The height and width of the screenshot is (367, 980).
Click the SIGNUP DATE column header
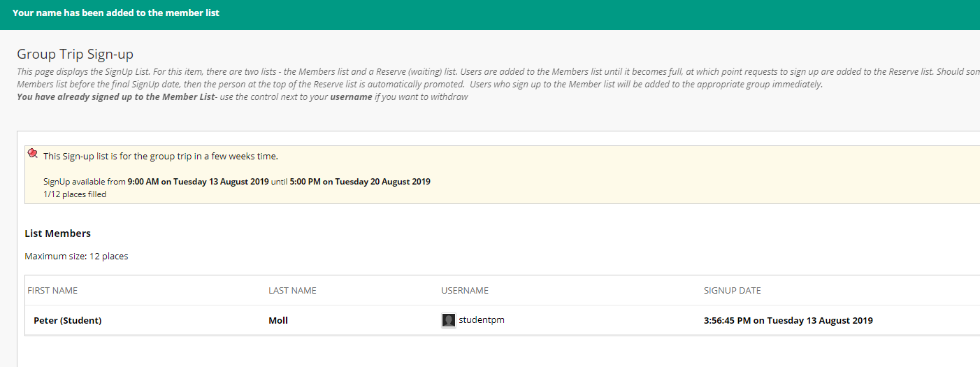pyautogui.click(x=732, y=291)
